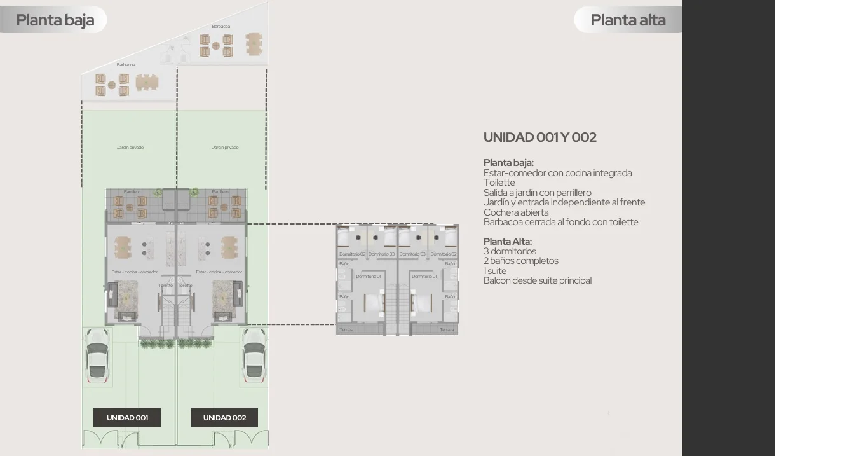Click the 'Balcon desde suite principal' text
This screenshot has width=868, height=456.
point(537,280)
